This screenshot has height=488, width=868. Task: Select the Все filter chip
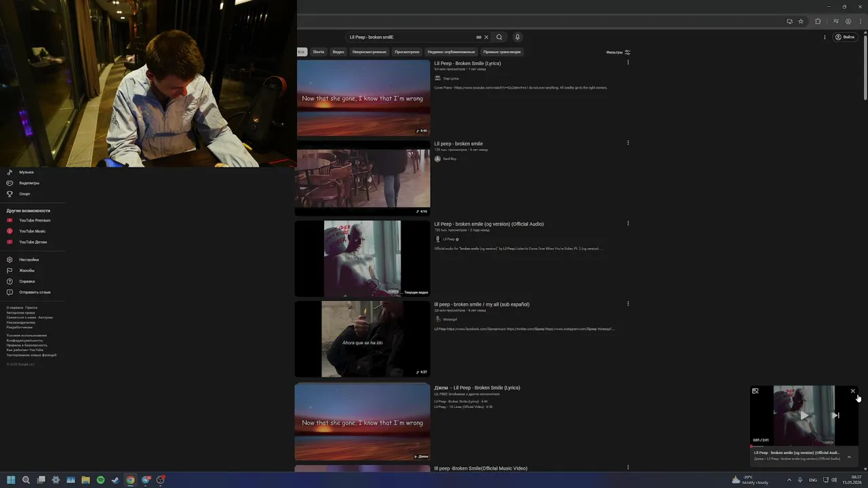pyautogui.click(x=302, y=52)
